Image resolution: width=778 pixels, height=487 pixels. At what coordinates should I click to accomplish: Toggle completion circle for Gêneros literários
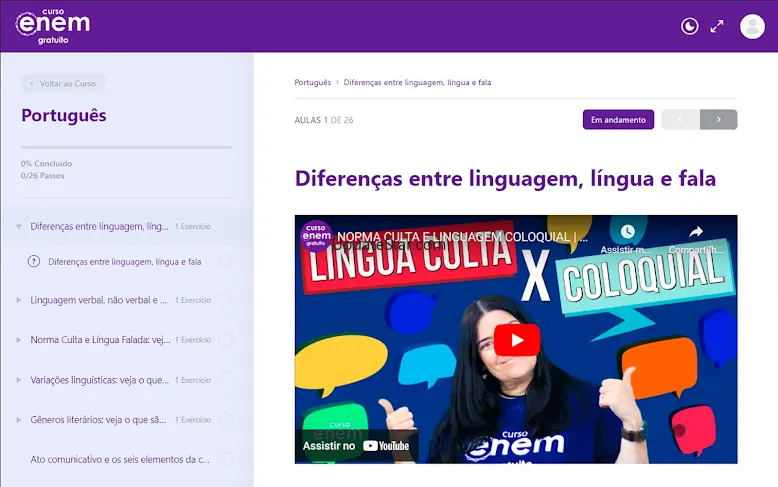click(x=225, y=419)
